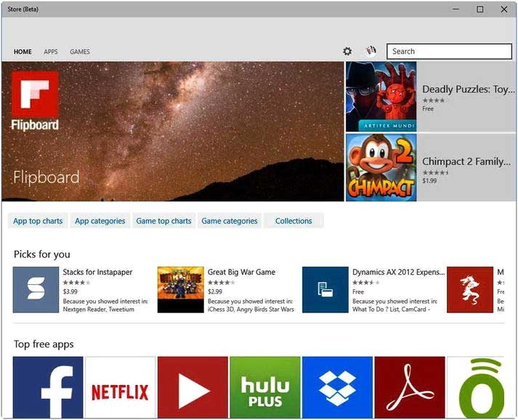Image resolution: width=518 pixels, height=420 pixels.
Task: Go to the HOME tab
Action: (23, 52)
